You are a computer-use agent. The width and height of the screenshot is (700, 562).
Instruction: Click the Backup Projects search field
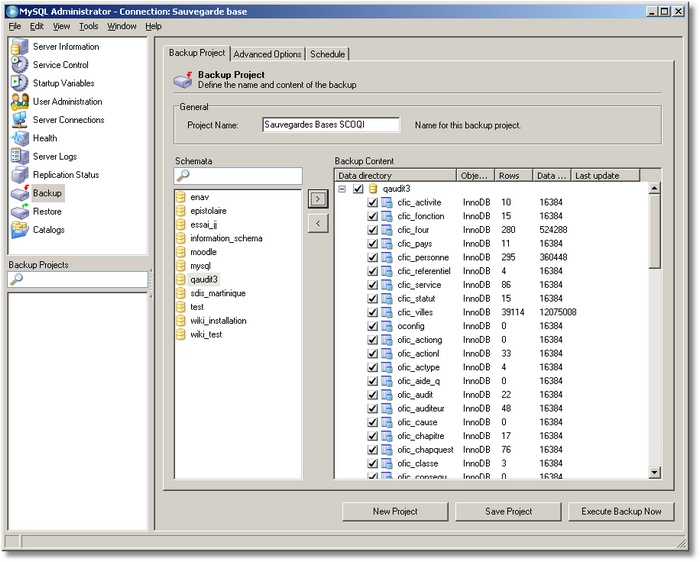point(78,279)
